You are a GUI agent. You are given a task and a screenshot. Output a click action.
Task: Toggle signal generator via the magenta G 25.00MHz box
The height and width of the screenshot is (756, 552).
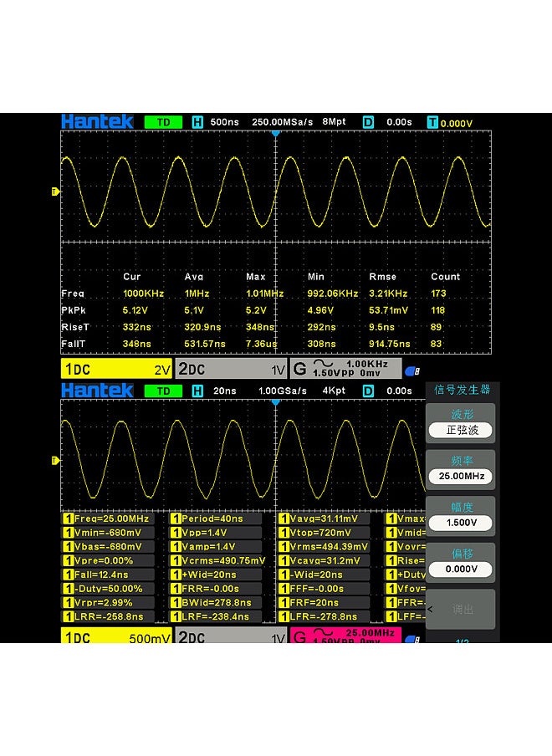click(345, 635)
